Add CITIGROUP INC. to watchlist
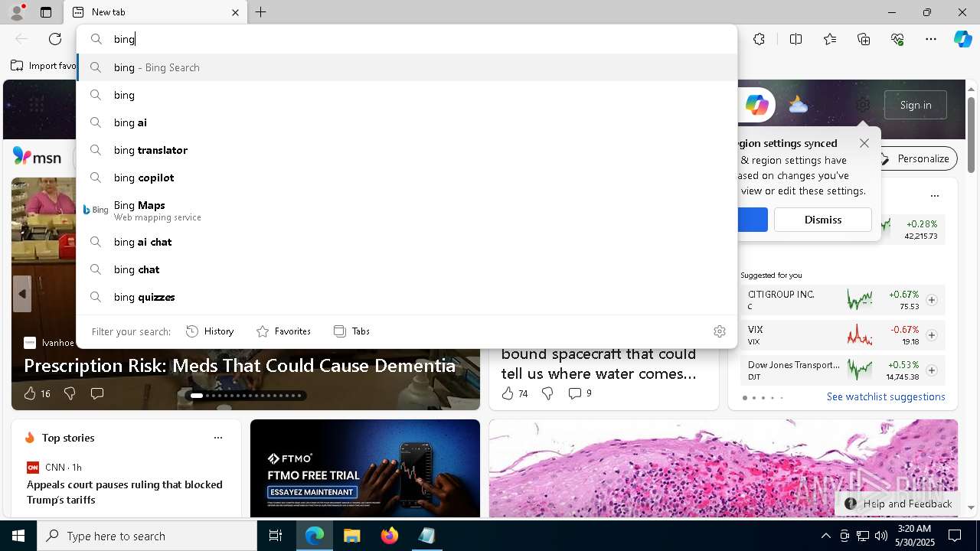This screenshot has height=551, width=980. coord(932,300)
